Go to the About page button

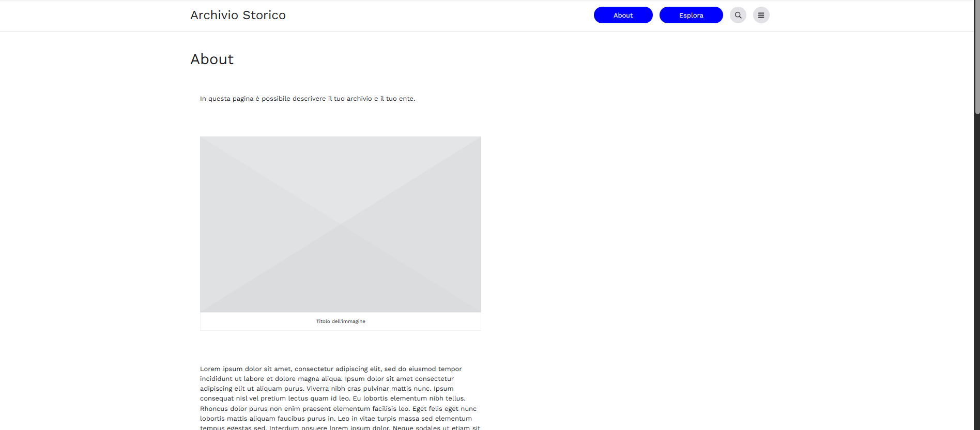pyautogui.click(x=623, y=15)
